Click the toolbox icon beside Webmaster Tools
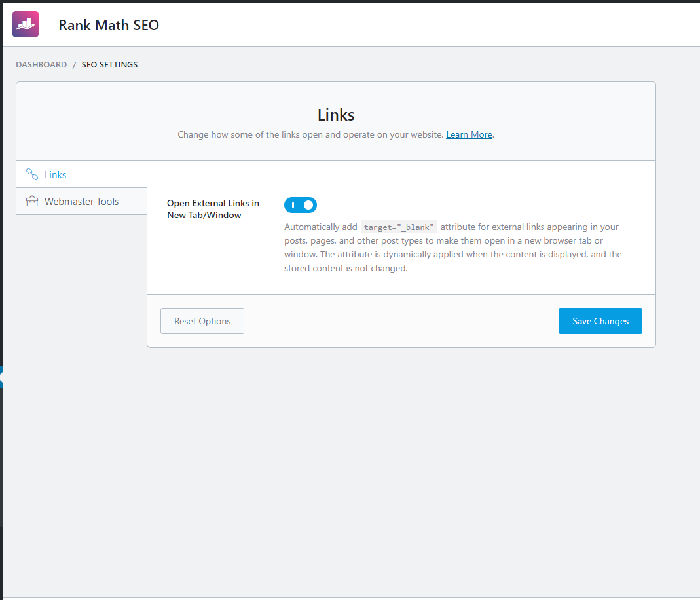 [x=32, y=201]
